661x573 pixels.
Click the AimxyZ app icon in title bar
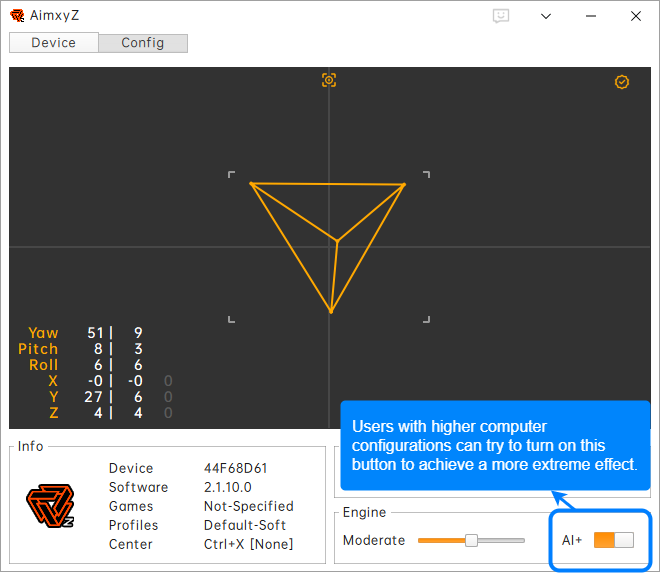coord(17,16)
